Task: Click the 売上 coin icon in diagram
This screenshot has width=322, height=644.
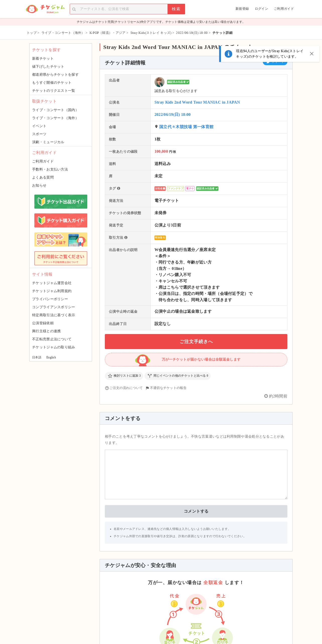Action: click(220, 604)
